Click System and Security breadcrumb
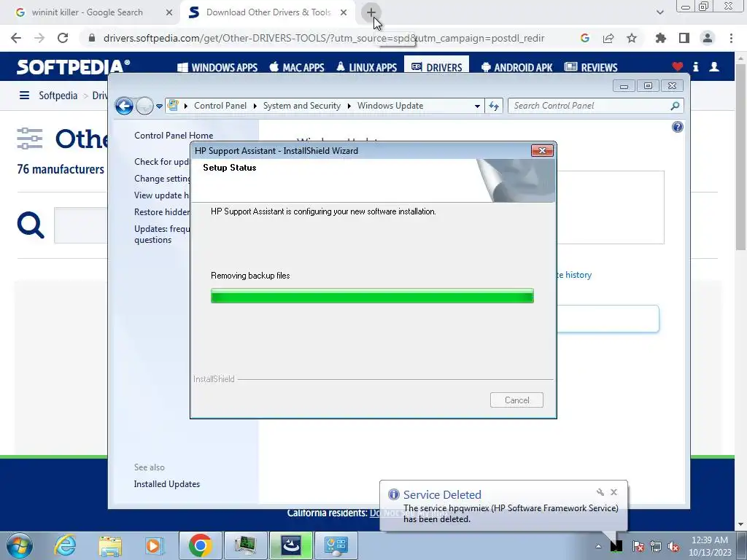Image resolution: width=747 pixels, height=560 pixels. pos(302,106)
